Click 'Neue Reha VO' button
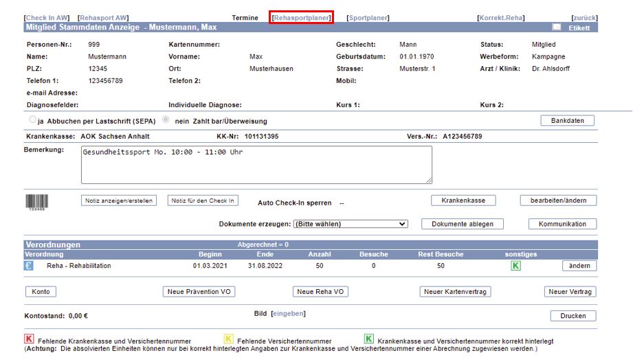Image resolution: width=644 pixels, height=364 pixels. (321, 292)
